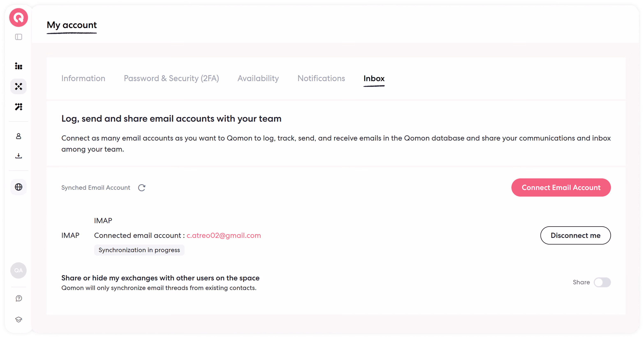Select the highlighted cross-dots sidebar icon
644x338 pixels.
tap(19, 87)
